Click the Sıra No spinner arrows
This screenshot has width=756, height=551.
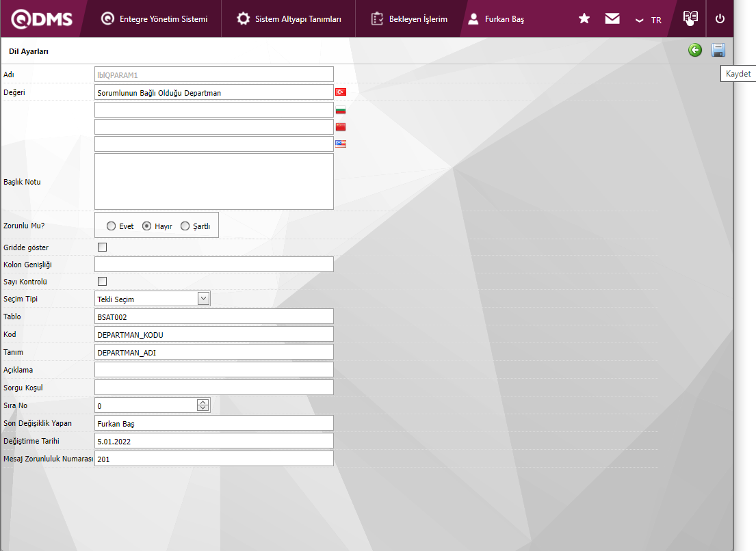click(x=203, y=405)
